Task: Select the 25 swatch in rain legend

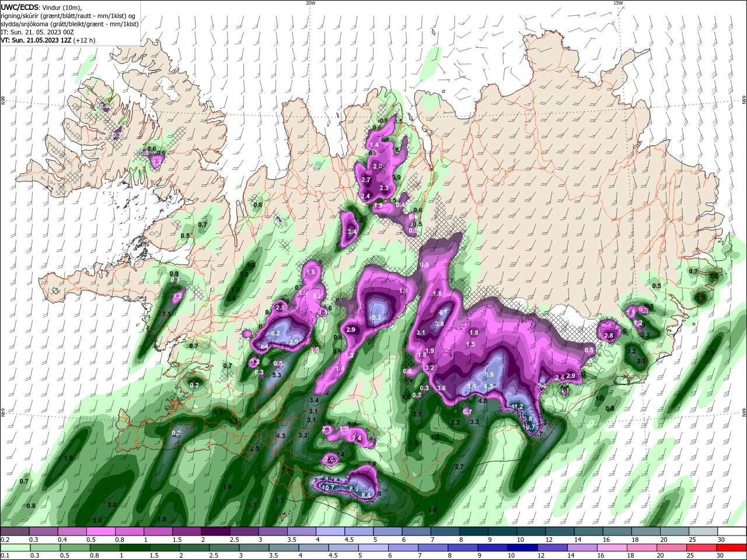Action: (702, 548)
